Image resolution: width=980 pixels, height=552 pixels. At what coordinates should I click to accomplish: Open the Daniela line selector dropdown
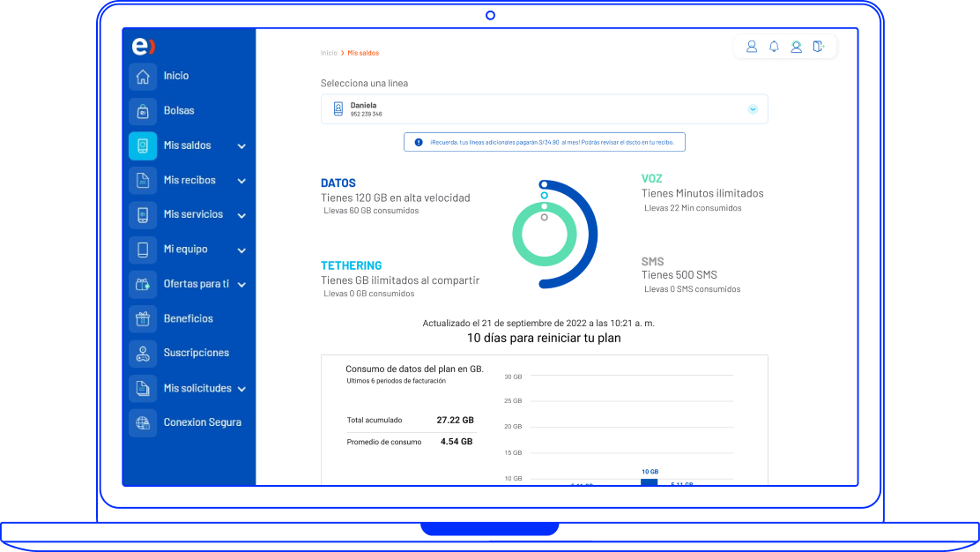(753, 109)
